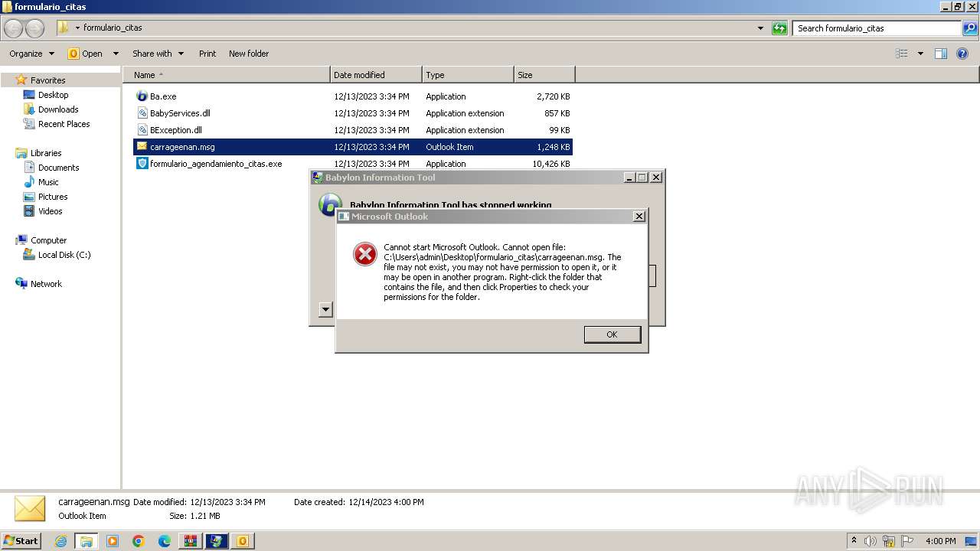The height and width of the screenshot is (551, 980).
Task: Launch Internet Explorer from taskbar
Action: click(60, 541)
